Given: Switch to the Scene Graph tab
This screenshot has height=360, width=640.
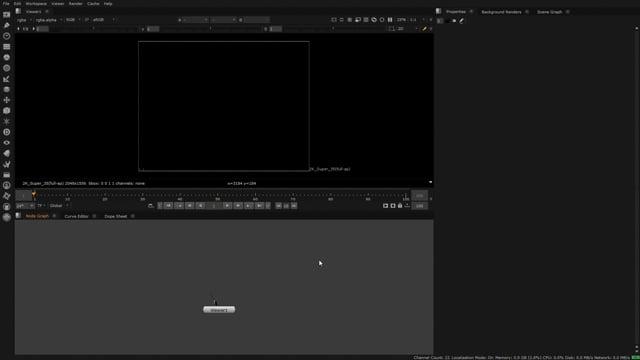Looking at the screenshot, I should click(549, 12).
